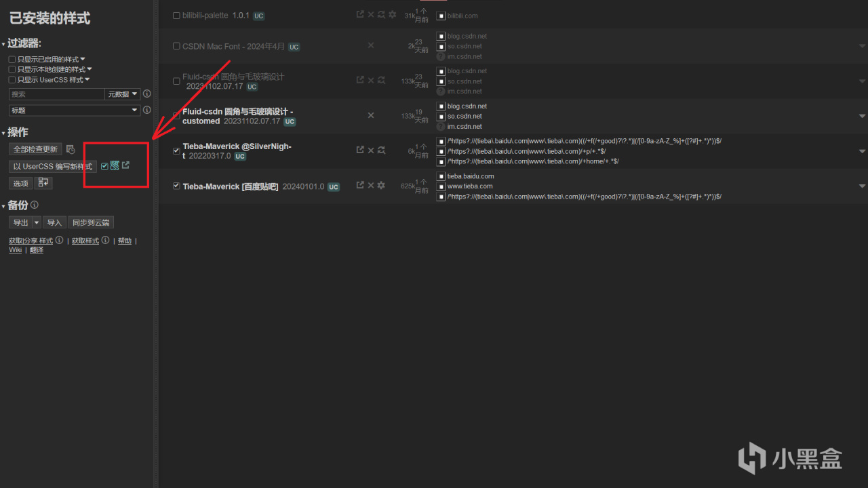Image resolution: width=868 pixels, height=488 pixels.
Task: Click the question-mark icon beside im.csdn.net in CSDN Mac Font row
Action: pos(441,57)
